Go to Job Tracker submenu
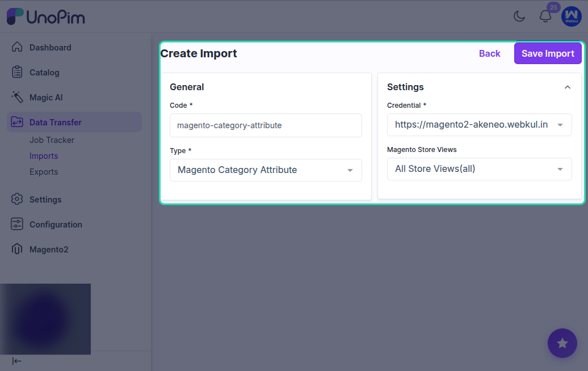The width and height of the screenshot is (588, 371). click(x=52, y=140)
